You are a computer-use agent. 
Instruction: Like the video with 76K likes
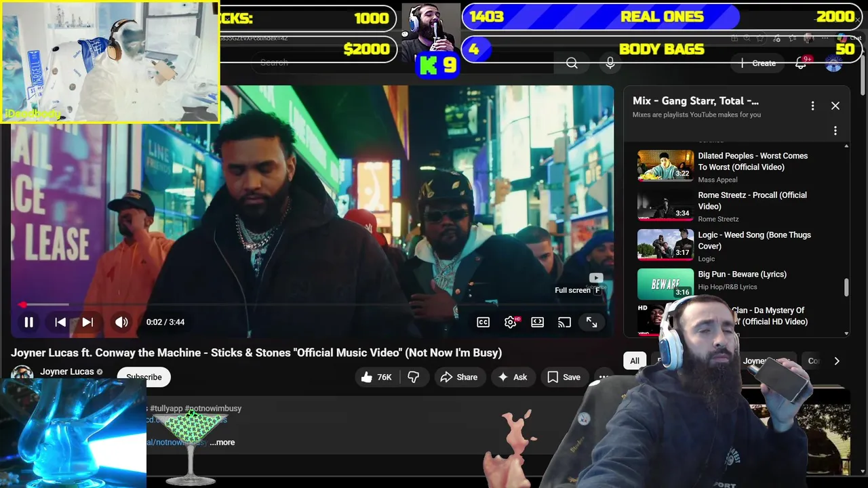coord(376,378)
